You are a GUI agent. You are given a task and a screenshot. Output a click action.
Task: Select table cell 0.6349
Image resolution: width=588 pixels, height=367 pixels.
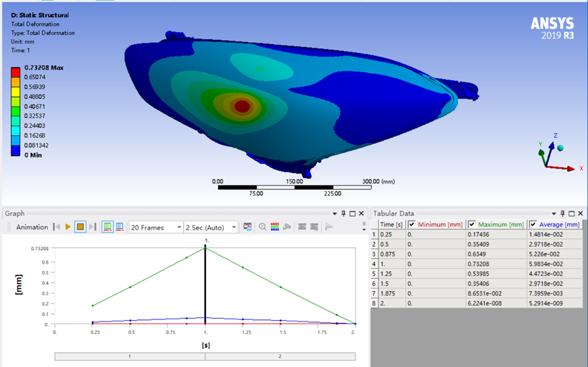(496, 254)
